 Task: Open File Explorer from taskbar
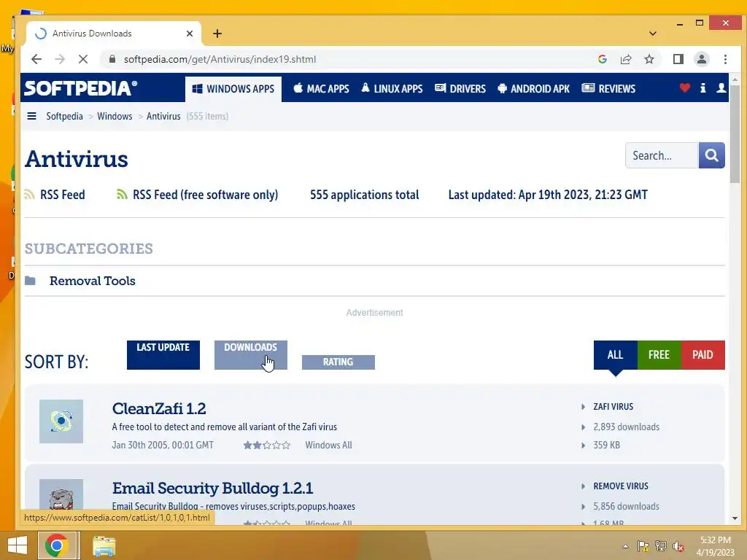104,546
